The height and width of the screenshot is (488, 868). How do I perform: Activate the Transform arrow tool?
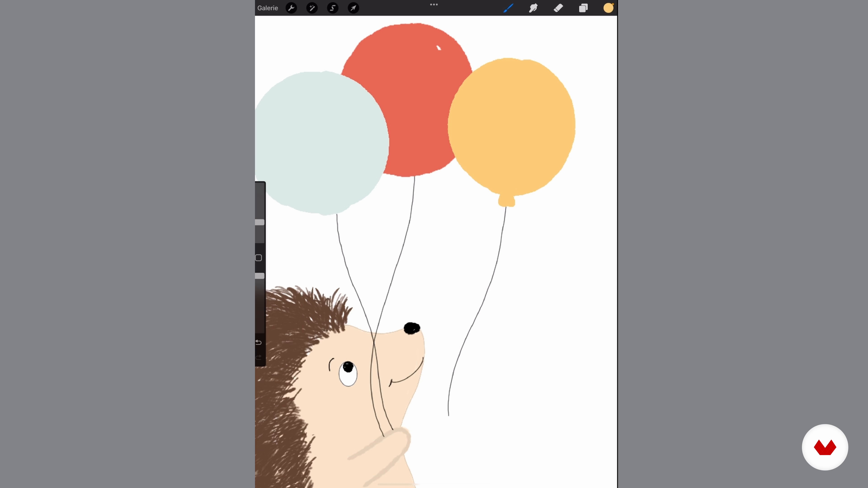[x=353, y=8]
